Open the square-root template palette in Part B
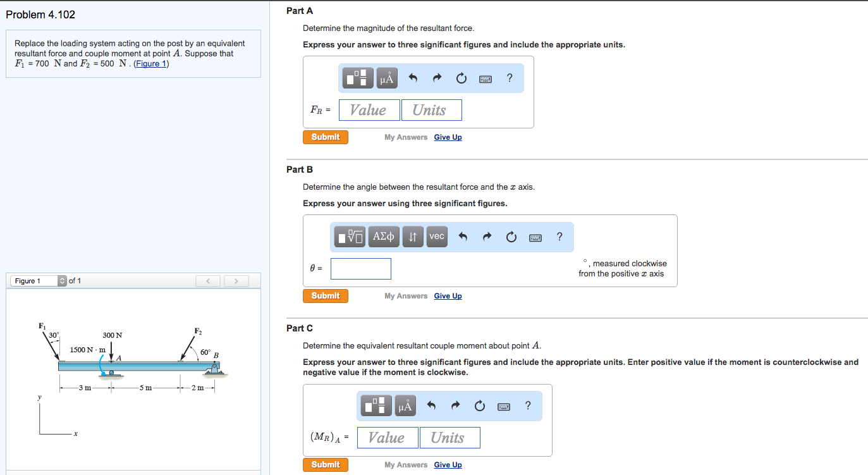 pos(349,237)
